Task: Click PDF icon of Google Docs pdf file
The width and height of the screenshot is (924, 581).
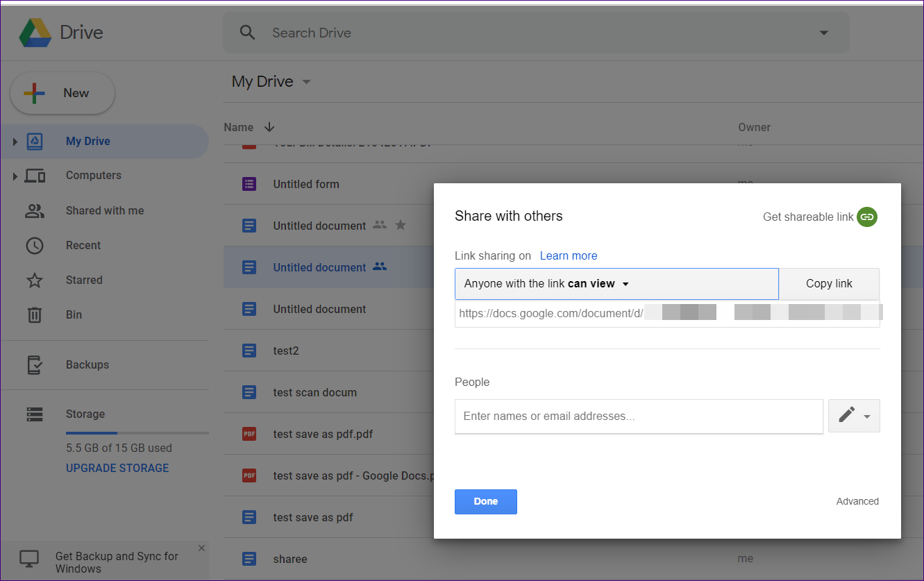Action: click(x=249, y=475)
